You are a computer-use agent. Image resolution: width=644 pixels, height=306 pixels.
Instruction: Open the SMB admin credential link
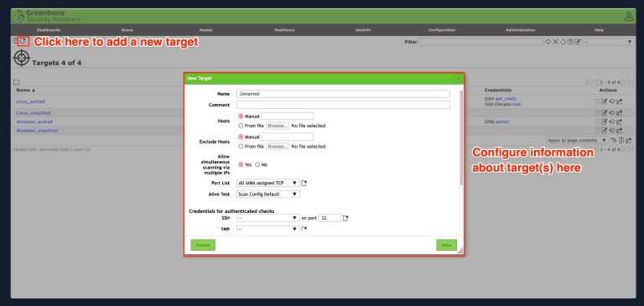503,122
